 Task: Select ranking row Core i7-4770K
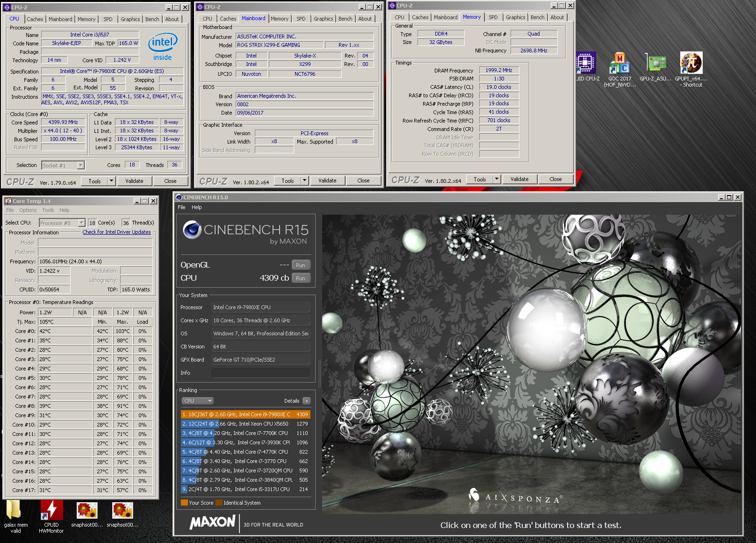tap(245, 452)
